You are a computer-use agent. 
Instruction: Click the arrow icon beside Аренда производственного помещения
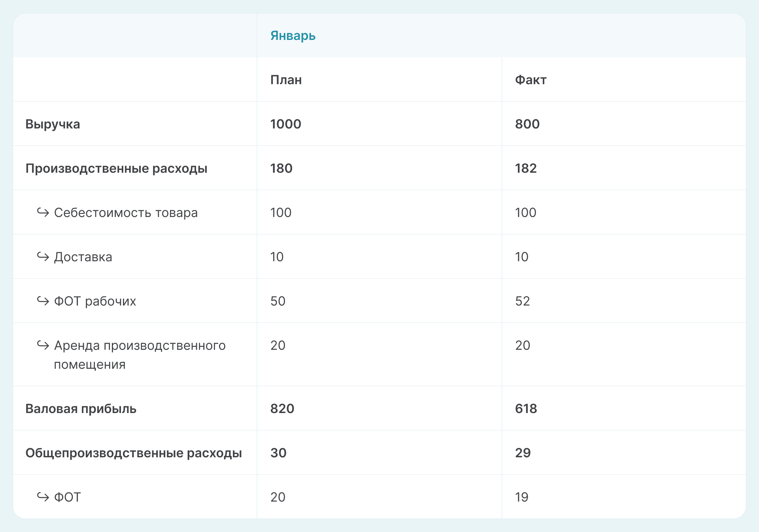[43, 345]
